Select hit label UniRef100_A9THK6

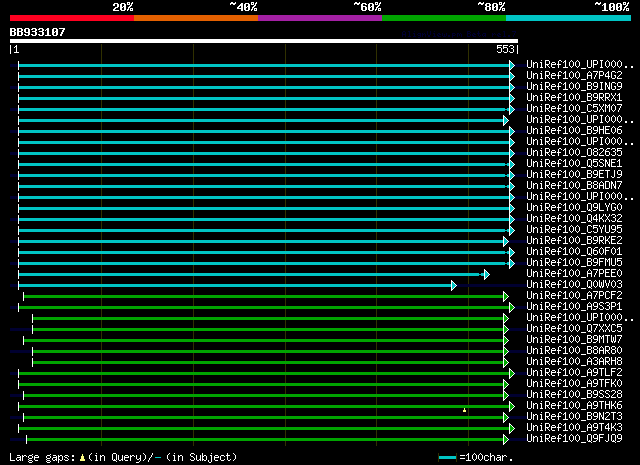point(574,406)
